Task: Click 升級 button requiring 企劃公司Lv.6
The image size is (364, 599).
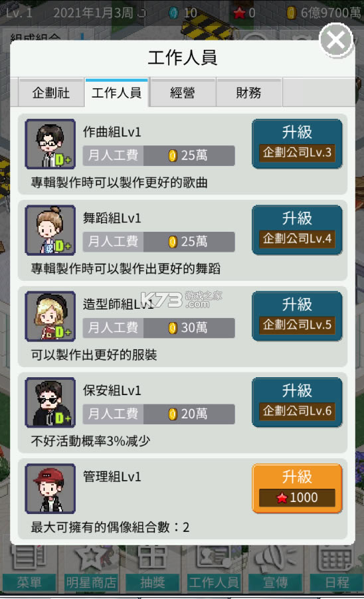Action: point(297,402)
